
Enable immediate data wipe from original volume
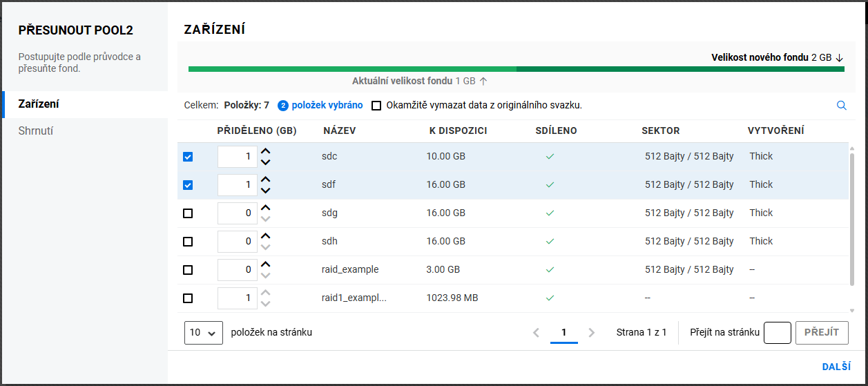(x=376, y=106)
